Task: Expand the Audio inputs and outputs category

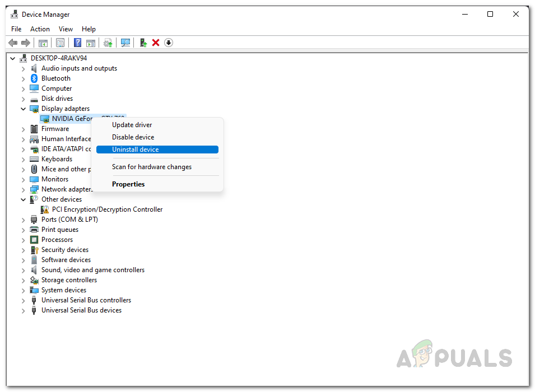Action: (23, 69)
